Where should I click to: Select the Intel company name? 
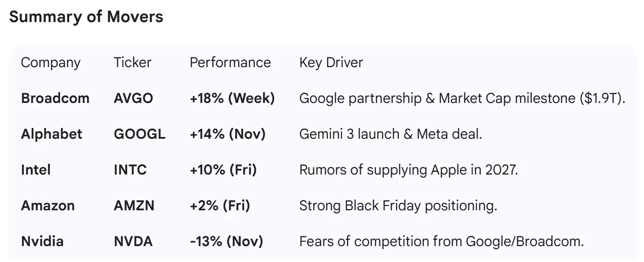pyautogui.click(x=36, y=170)
